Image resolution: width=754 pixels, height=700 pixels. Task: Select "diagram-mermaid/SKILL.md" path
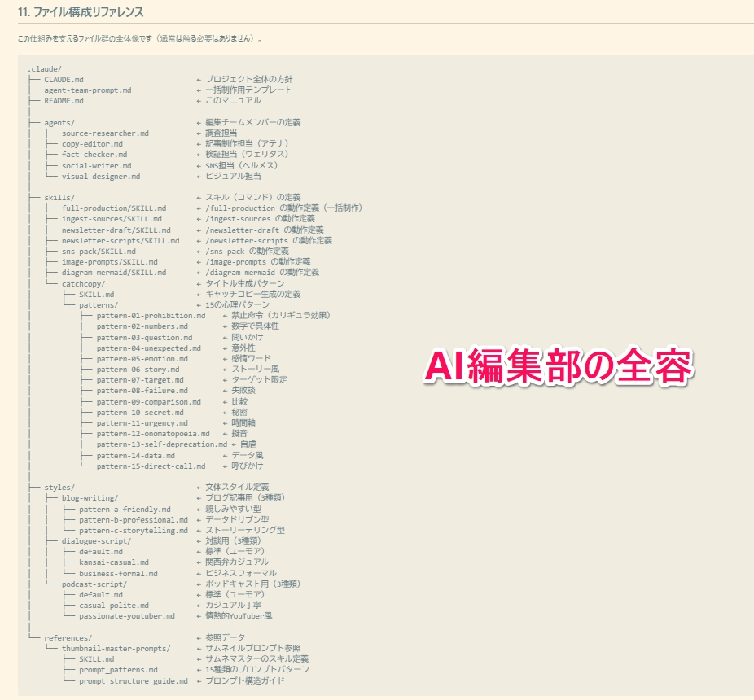(x=113, y=273)
